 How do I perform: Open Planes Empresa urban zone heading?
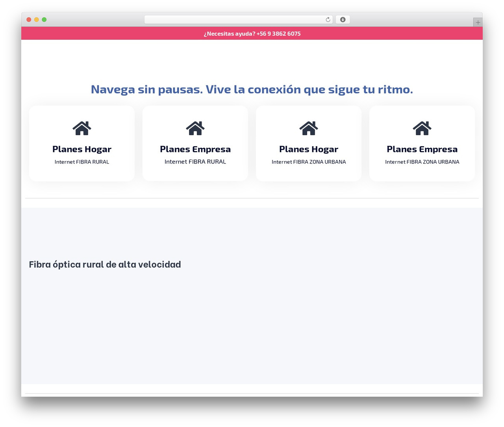click(x=422, y=149)
